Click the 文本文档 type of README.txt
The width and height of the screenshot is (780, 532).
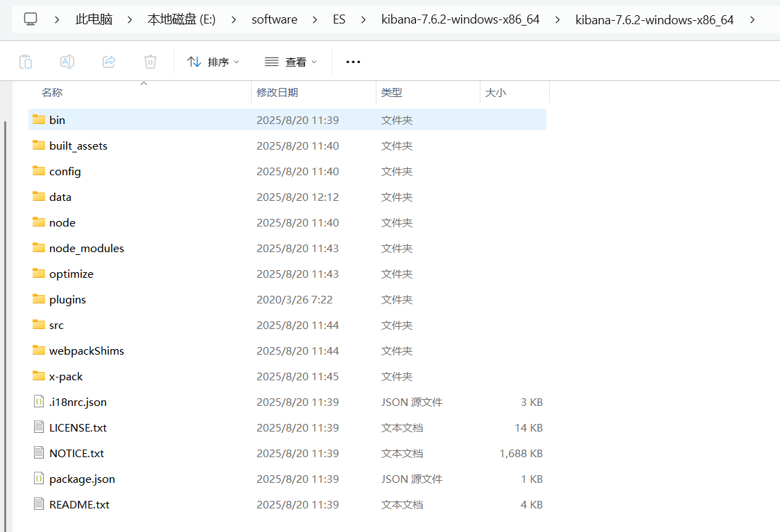click(x=402, y=505)
